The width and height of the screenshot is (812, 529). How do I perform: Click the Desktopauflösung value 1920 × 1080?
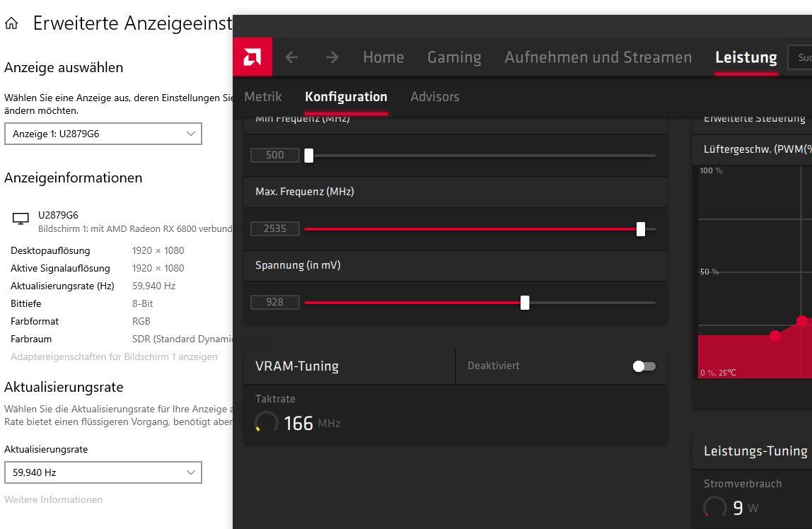click(x=158, y=250)
